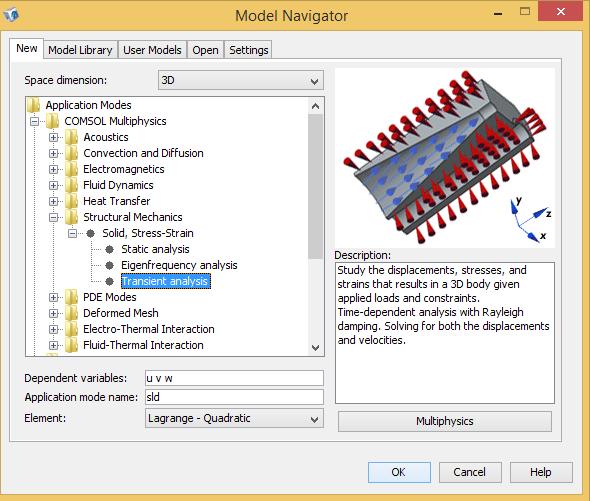Expand the PDE Modes node
The height and width of the screenshot is (501, 590).
pyautogui.click(x=53, y=297)
